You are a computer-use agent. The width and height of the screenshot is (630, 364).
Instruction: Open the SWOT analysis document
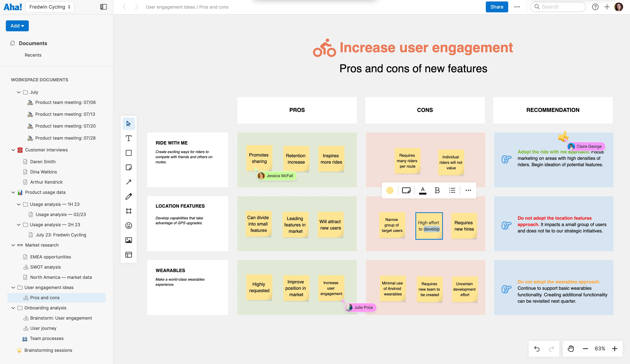pos(45,267)
